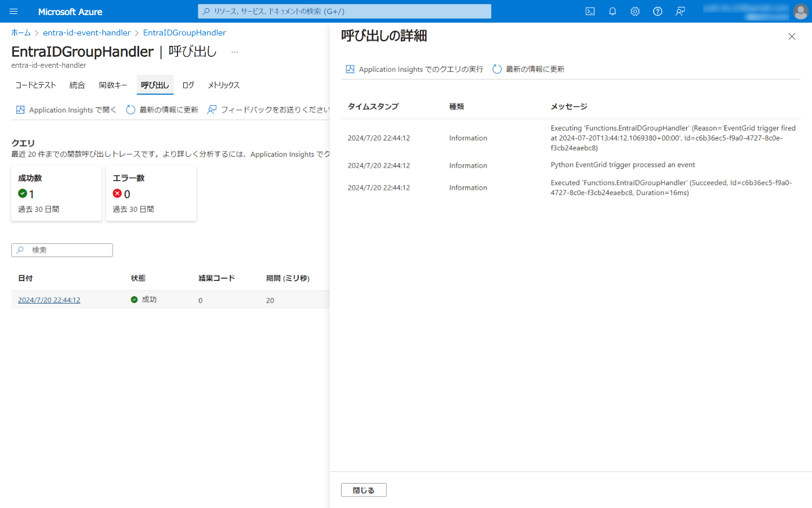Open the notifications bell
Image resolution: width=812 pixels, height=508 pixels.
point(612,12)
